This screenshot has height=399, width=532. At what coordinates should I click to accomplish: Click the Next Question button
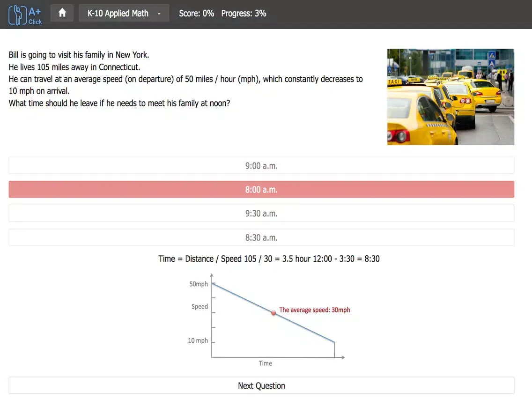261,386
